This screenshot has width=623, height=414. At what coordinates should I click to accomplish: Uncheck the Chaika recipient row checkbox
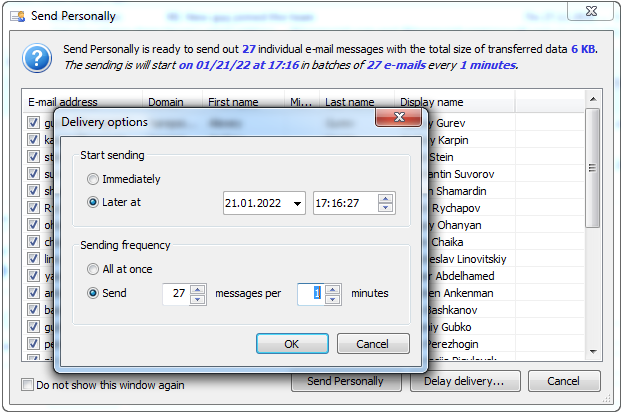click(33, 242)
